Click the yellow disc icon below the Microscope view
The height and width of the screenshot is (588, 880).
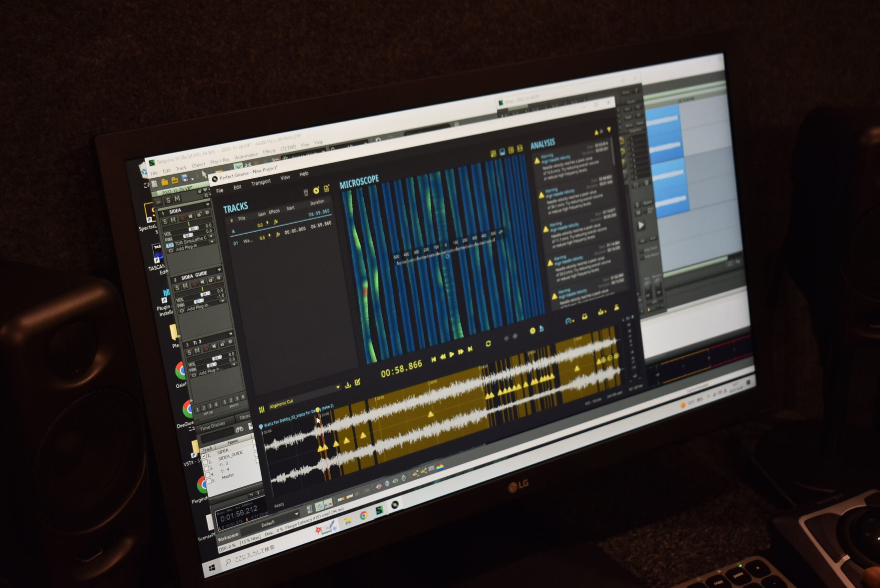[532, 331]
